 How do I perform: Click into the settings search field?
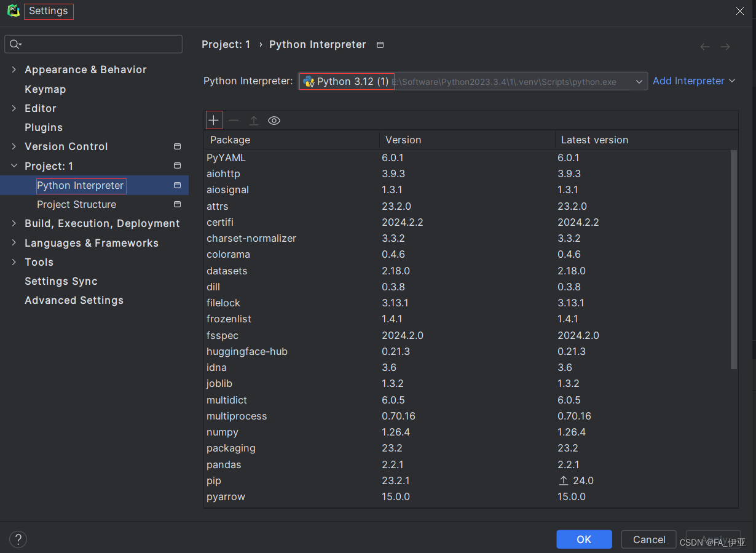[x=93, y=44]
